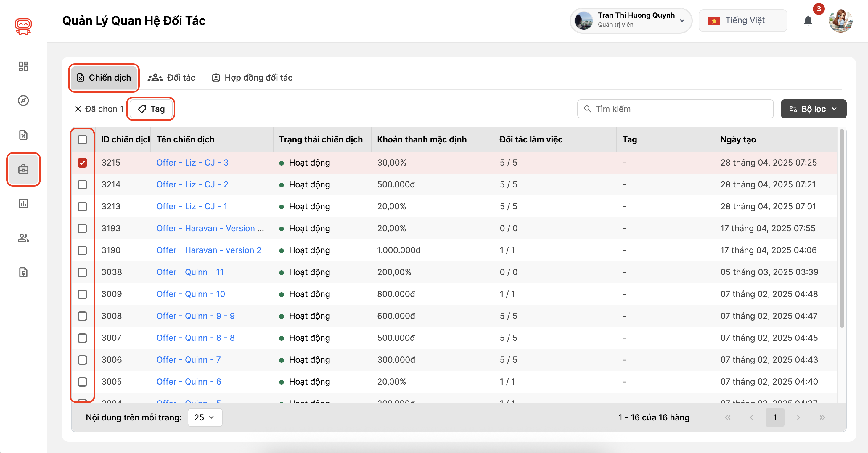
Task: Click the bar chart reports sidebar icon
Action: (x=23, y=204)
